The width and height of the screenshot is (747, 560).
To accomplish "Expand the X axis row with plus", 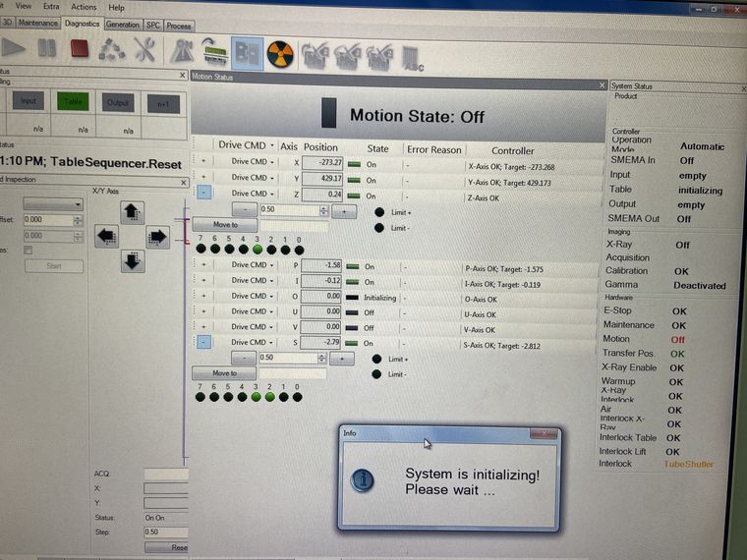I will coord(203,162).
